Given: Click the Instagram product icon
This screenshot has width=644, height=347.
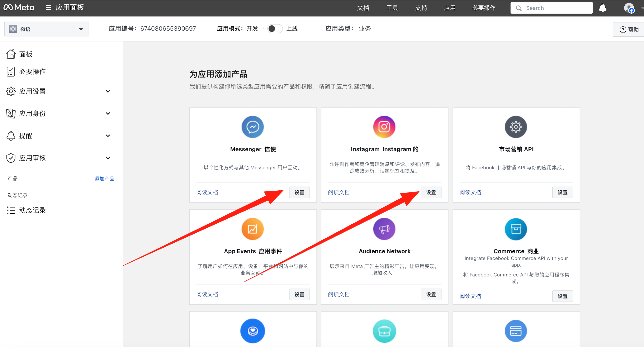Looking at the screenshot, I should 384,127.
